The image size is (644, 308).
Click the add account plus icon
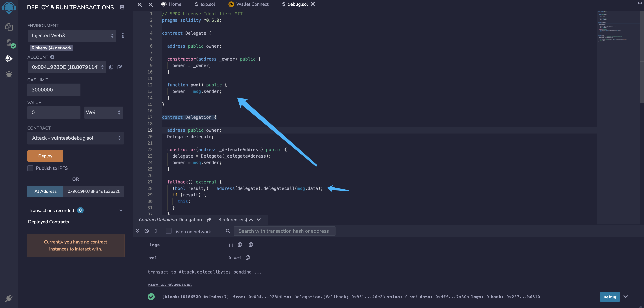[52, 57]
